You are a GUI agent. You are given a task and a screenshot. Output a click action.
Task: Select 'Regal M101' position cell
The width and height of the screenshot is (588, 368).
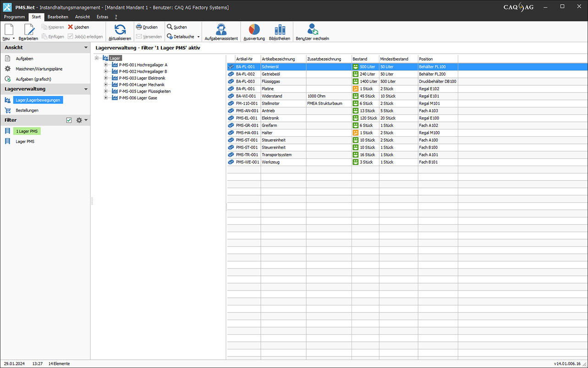tap(438, 104)
